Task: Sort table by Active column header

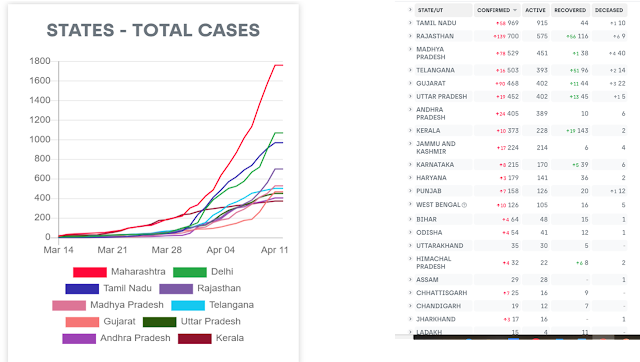Action: click(536, 10)
